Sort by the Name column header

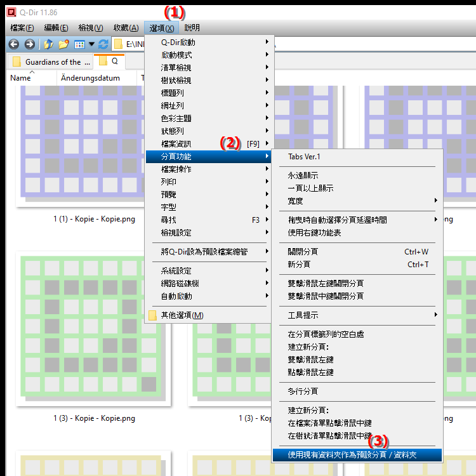point(31,77)
